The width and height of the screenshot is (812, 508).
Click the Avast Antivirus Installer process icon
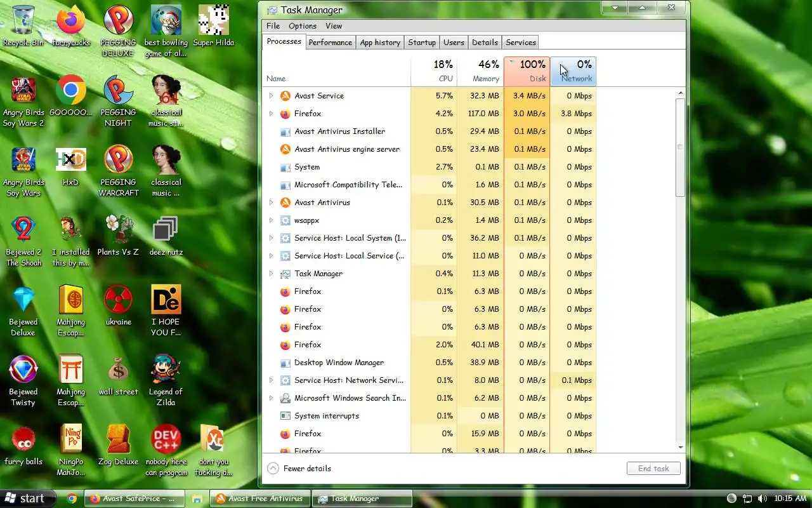pyautogui.click(x=285, y=131)
